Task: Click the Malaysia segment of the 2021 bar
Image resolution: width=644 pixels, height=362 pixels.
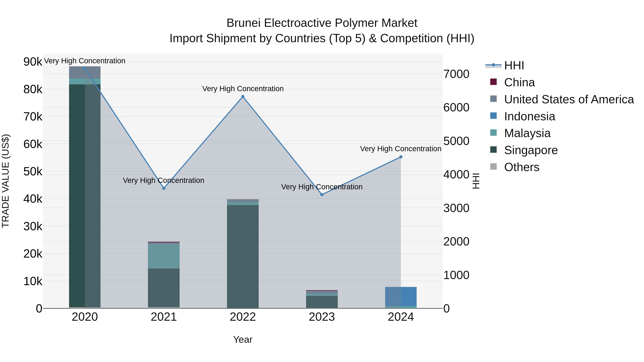Action: [x=164, y=256]
